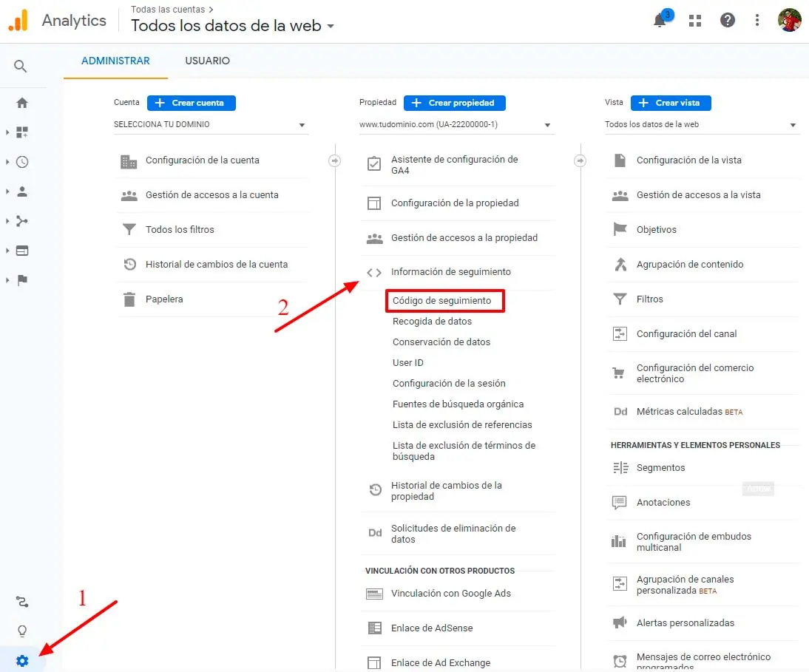809x672 pixels.
Task: Open Audience person icon in sidebar
Action: pos(21,192)
